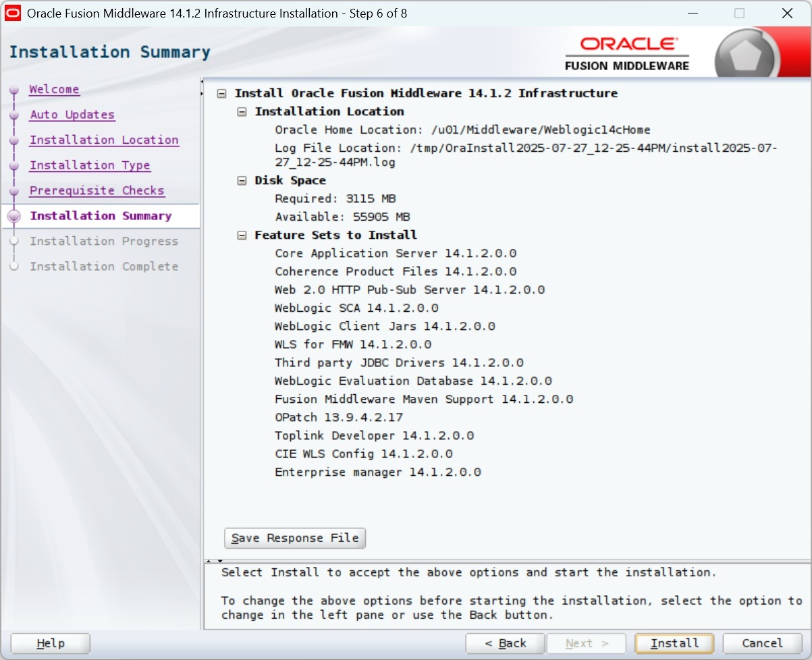
Task: Collapse the Feature Sets to Install node
Action: point(242,236)
